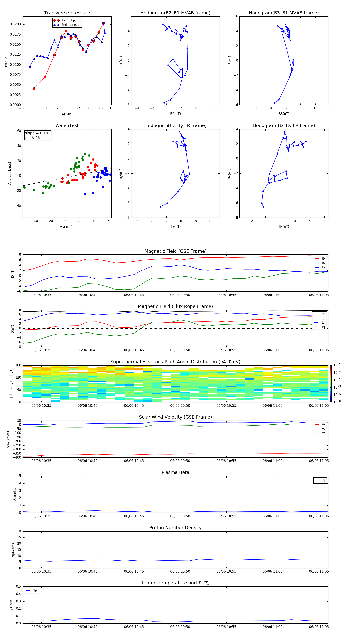Image resolution: width=351 pixels, height=644 pixels.
Task: Select the "Hodogram(Bx_By FR frame)" title
Action: [x=284, y=125]
